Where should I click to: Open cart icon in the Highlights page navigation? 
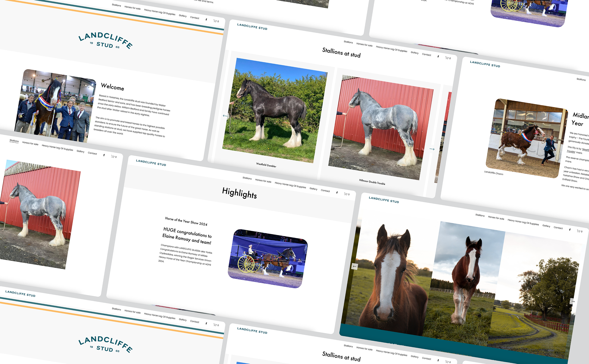point(346,194)
